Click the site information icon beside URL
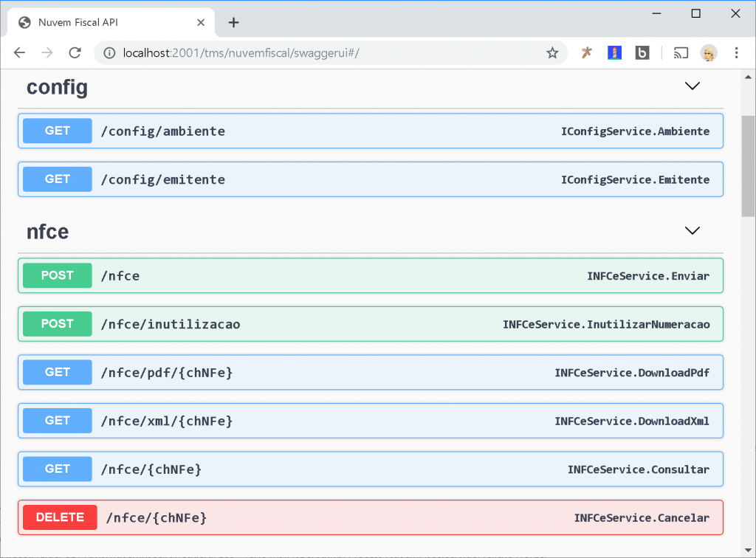The height and width of the screenshot is (558, 756). [x=109, y=52]
